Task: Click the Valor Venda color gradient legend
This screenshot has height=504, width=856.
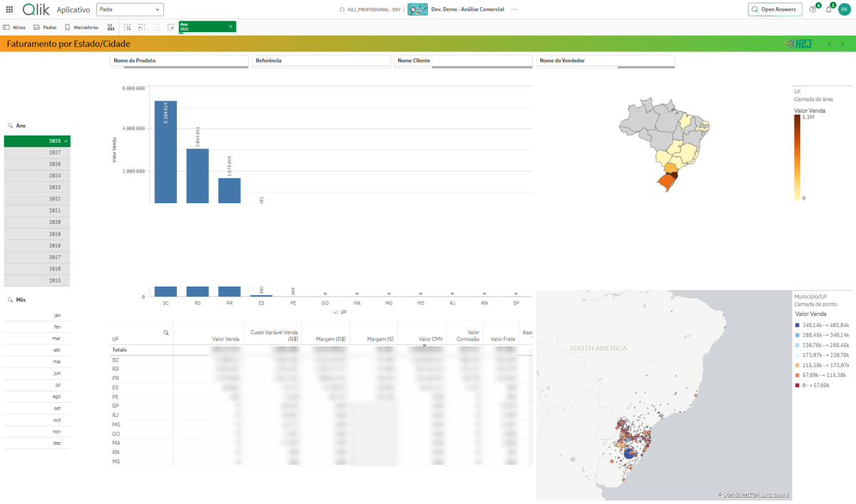Action: pos(797,158)
